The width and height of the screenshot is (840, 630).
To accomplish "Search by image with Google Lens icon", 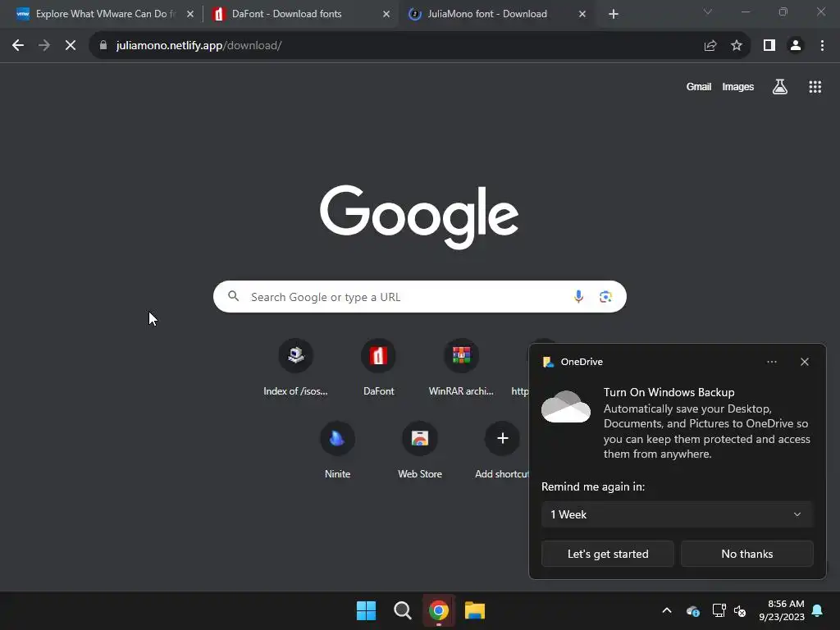I will (x=605, y=296).
